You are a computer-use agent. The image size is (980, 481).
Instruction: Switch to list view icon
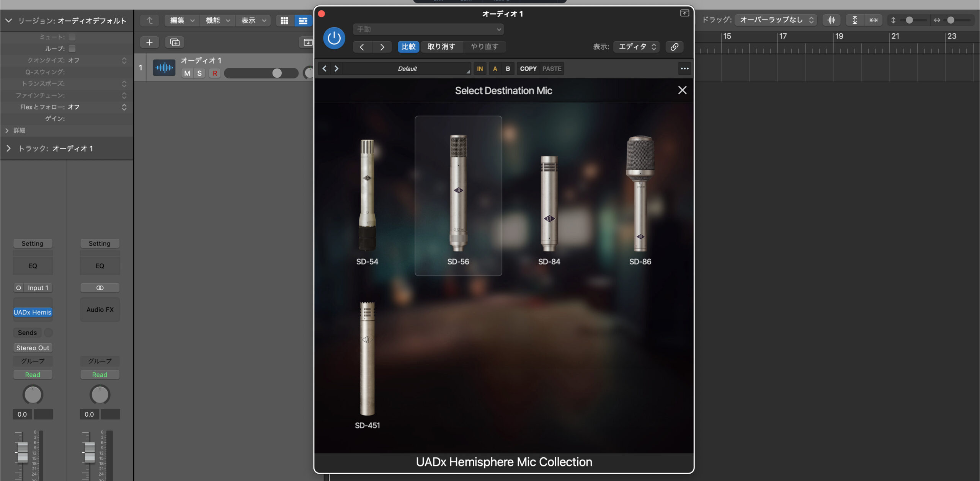coord(303,21)
